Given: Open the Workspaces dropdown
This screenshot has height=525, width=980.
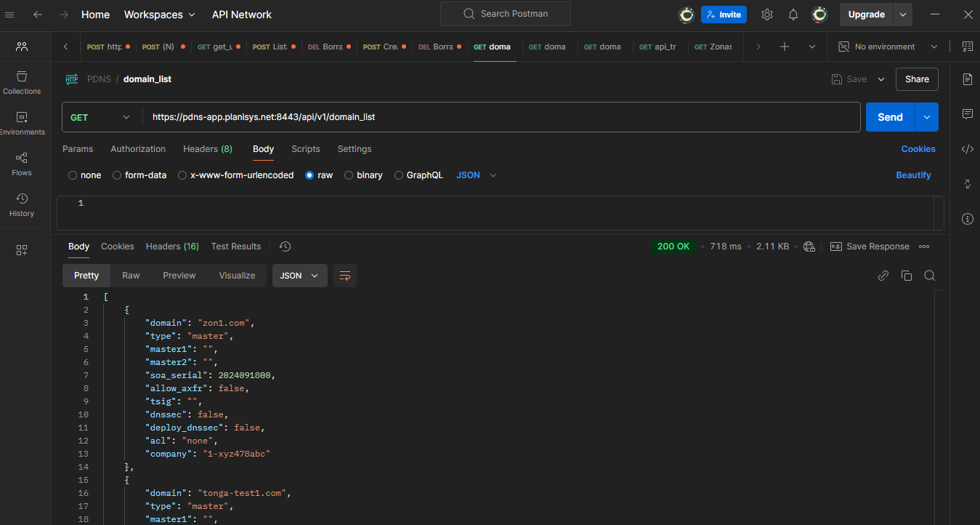Looking at the screenshot, I should tap(160, 15).
